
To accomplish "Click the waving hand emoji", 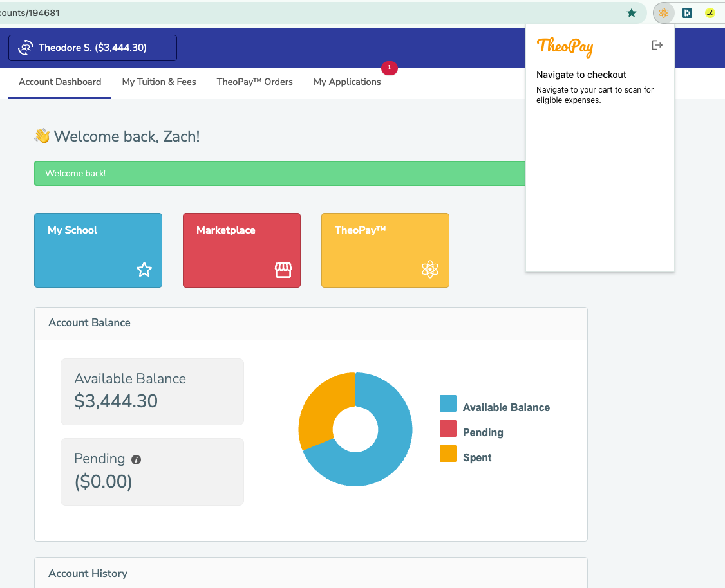I will (x=42, y=136).
